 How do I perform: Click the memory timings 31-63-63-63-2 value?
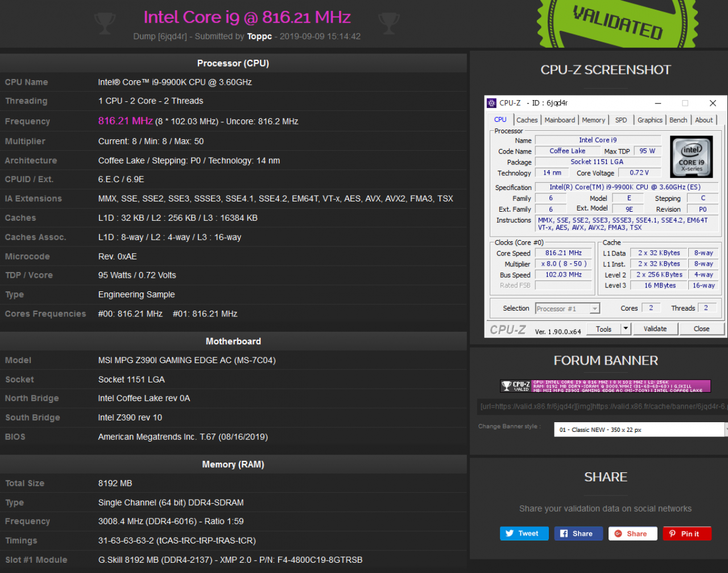177,541
